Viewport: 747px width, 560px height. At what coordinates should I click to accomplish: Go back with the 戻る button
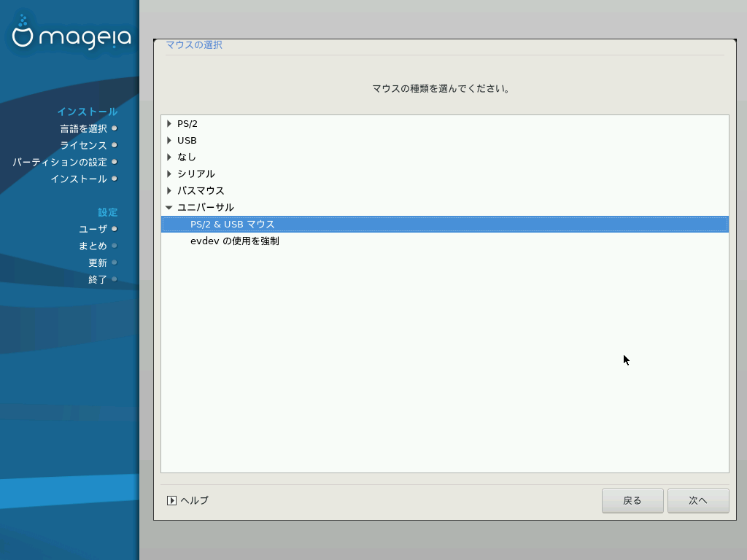632,501
